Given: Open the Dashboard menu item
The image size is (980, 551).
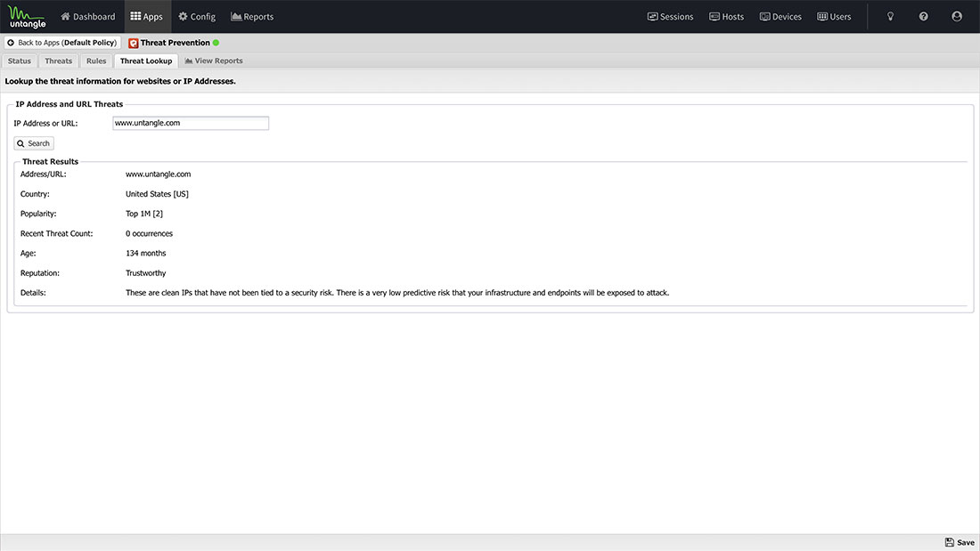Looking at the screenshot, I should click(x=87, y=17).
